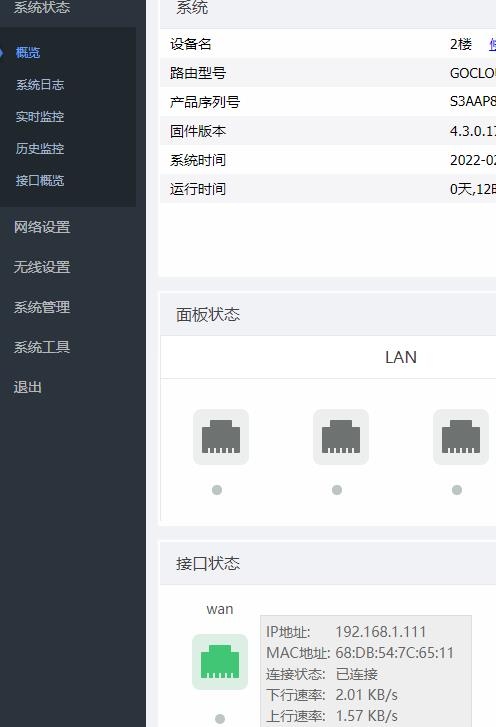Open the 实时监控 page
Viewport: 496px width, 727px height.
click(40, 117)
